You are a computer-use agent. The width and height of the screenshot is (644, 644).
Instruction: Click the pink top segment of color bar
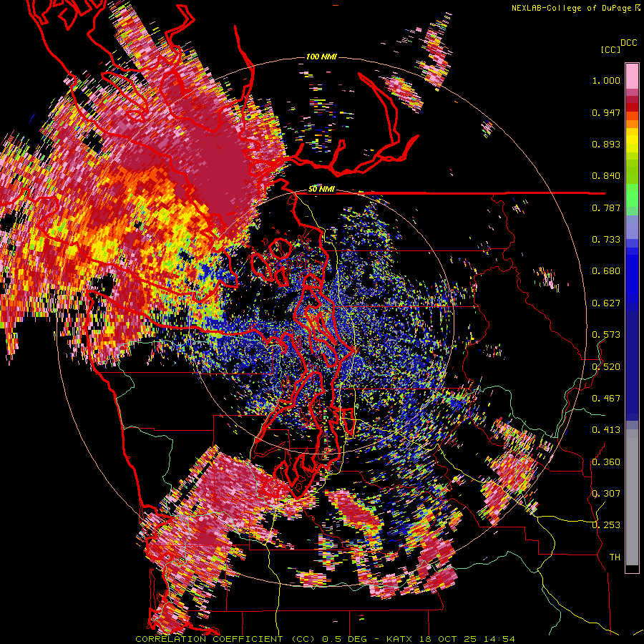(x=632, y=76)
